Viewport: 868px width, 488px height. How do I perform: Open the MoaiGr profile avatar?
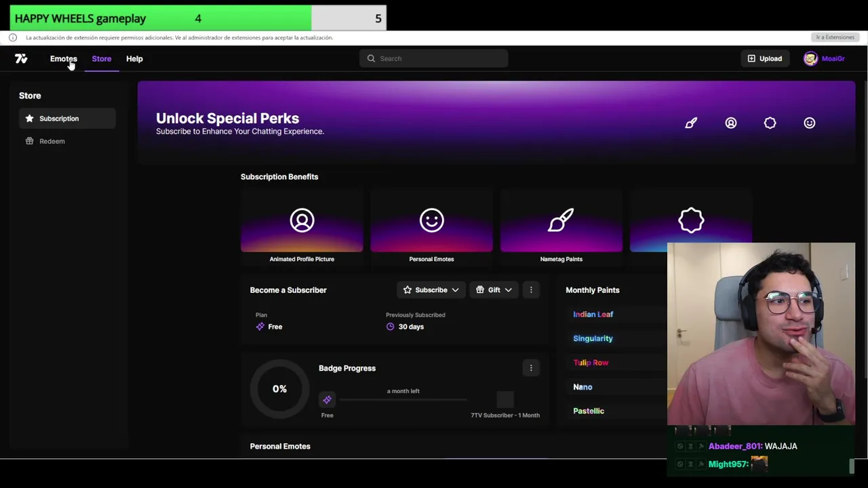(810, 59)
